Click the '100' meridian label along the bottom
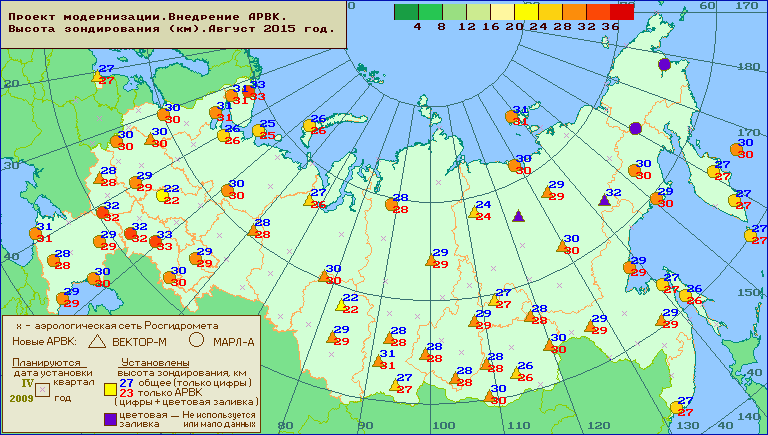The width and height of the screenshot is (768, 435). pos(443,425)
